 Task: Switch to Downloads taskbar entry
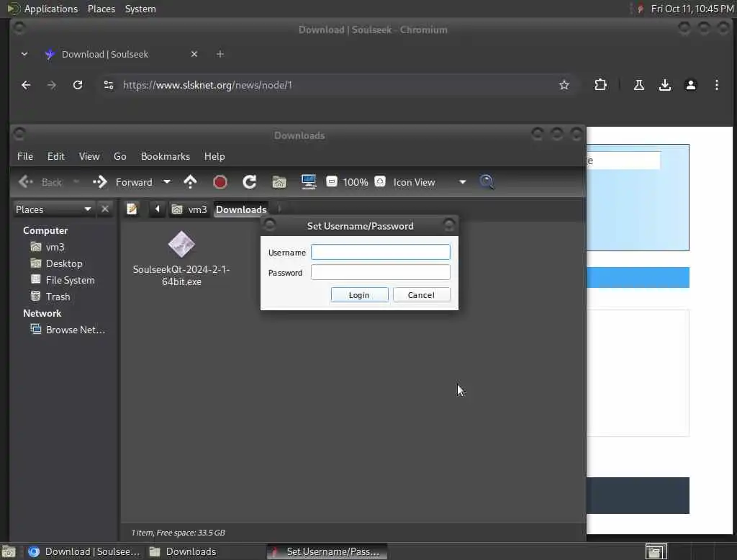tap(184, 551)
